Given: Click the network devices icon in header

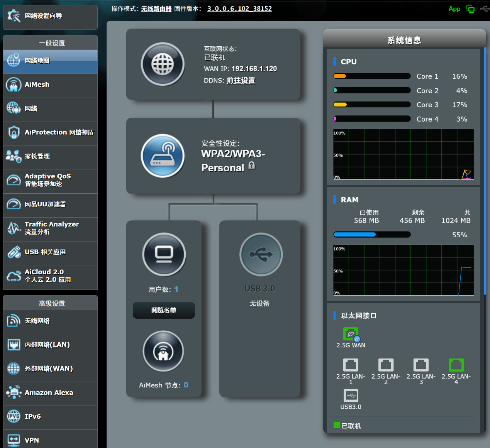Looking at the screenshot, I should pos(470,9).
